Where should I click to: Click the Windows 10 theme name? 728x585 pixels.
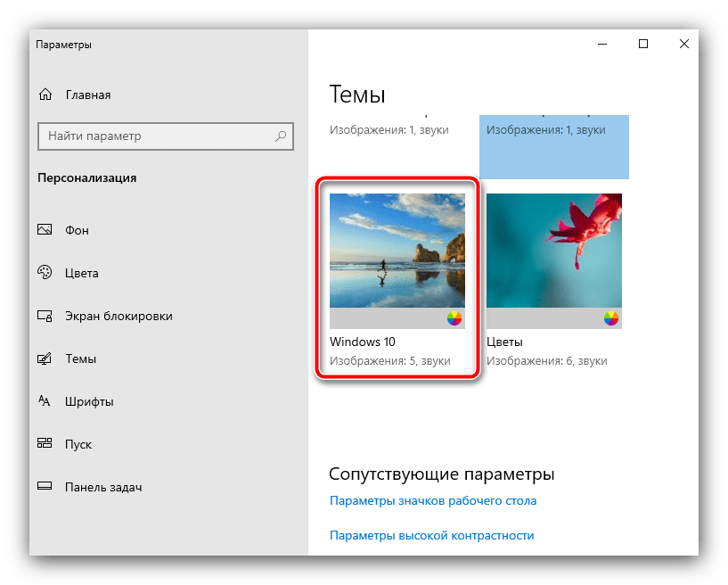[x=363, y=342]
